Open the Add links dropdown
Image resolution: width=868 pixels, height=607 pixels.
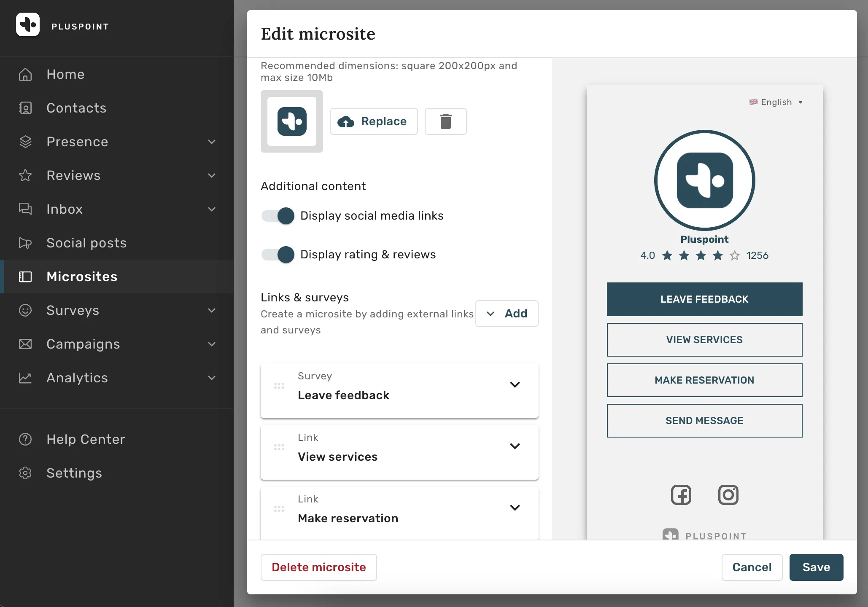click(507, 314)
